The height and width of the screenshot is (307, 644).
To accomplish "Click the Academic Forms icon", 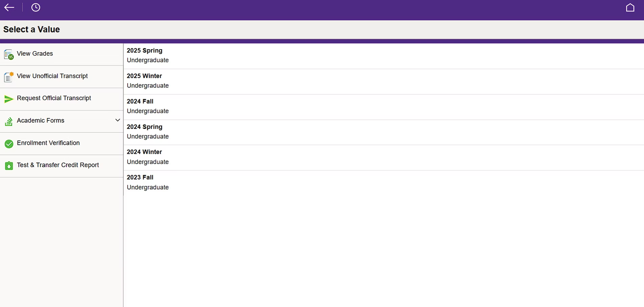I will [x=9, y=121].
